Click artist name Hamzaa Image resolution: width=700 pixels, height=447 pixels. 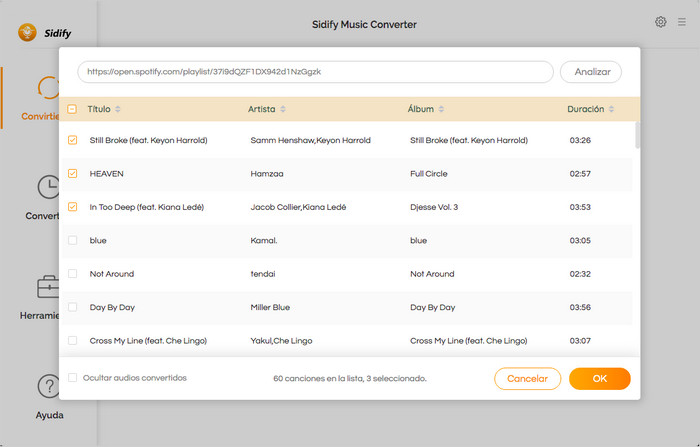tap(267, 174)
